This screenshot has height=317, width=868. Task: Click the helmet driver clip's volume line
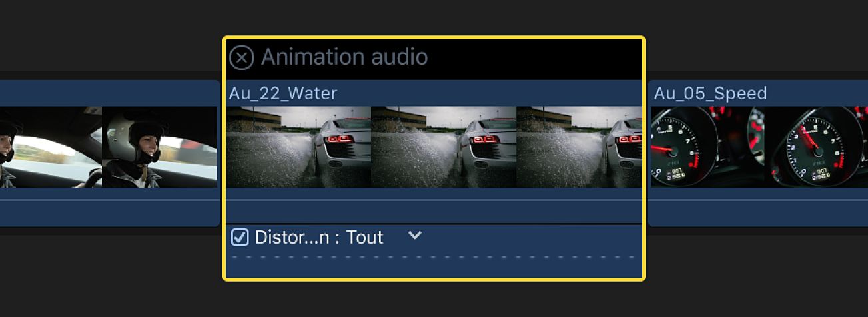[x=110, y=200]
